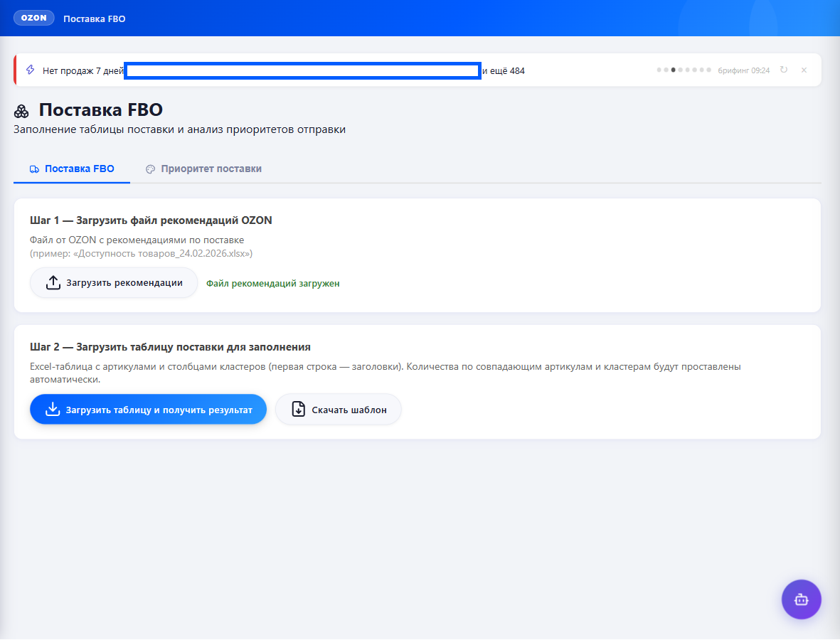The image size is (840, 640).
Task: Open the Приоритет поставки tab
Action: (203, 169)
